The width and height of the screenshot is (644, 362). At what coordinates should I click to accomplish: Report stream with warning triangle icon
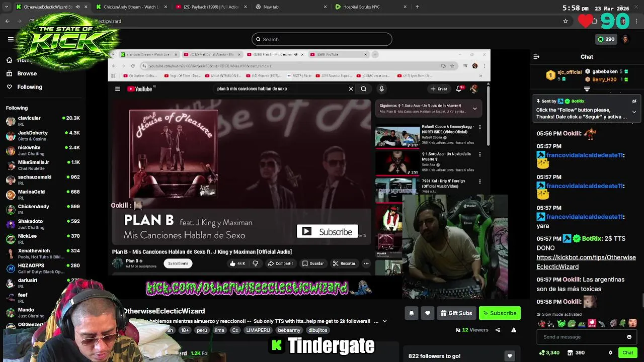coord(514,330)
